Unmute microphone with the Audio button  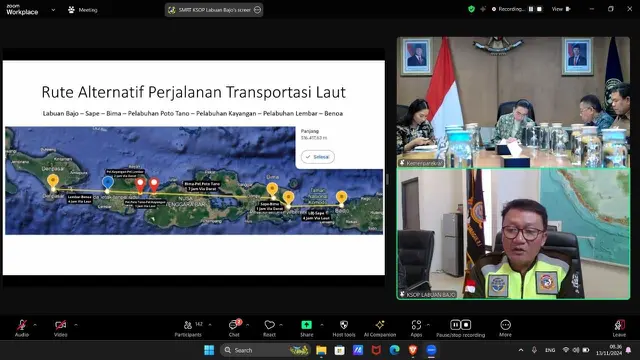(x=22, y=328)
